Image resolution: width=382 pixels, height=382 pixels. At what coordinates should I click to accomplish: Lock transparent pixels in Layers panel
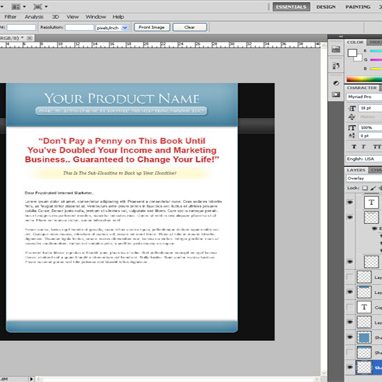(365, 188)
